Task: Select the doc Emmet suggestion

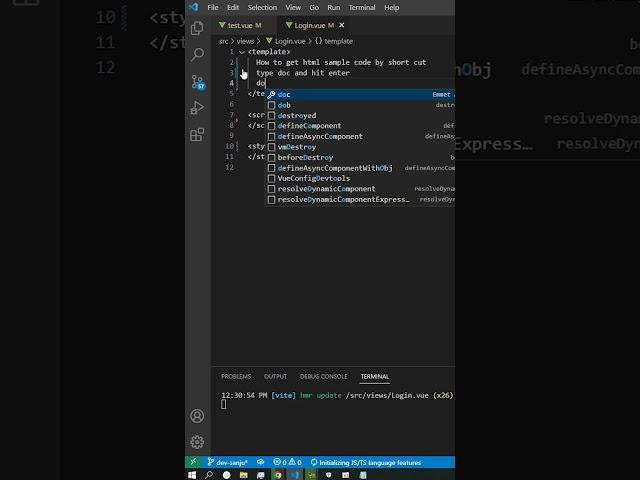Action: pyautogui.click(x=360, y=94)
